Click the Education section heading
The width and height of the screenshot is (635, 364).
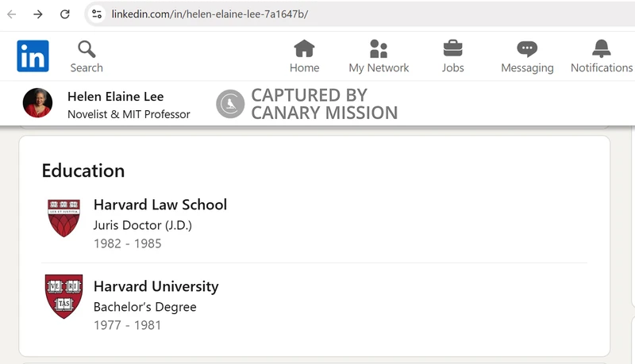(x=83, y=171)
